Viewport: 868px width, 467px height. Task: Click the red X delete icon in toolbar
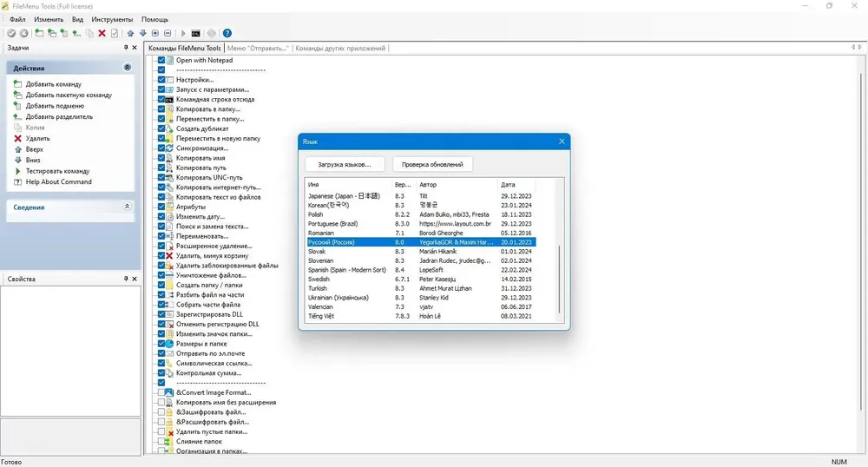click(102, 33)
